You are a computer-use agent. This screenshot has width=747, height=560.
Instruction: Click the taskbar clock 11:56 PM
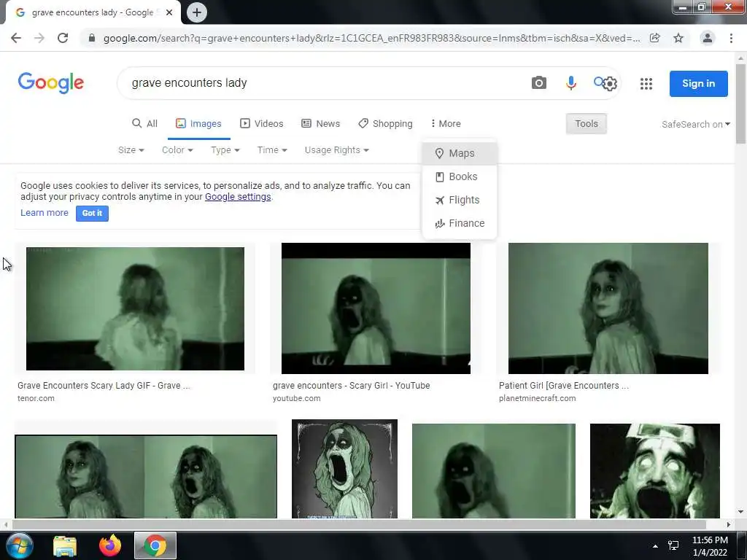coord(710,540)
